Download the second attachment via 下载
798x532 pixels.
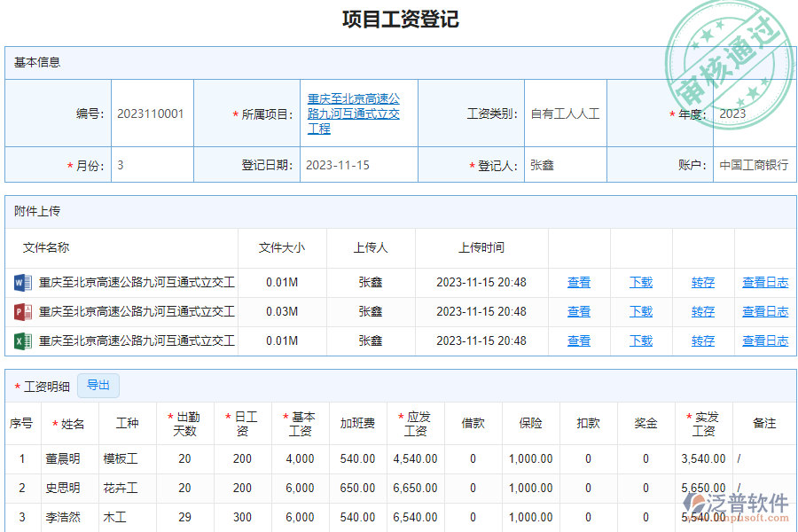click(x=640, y=311)
